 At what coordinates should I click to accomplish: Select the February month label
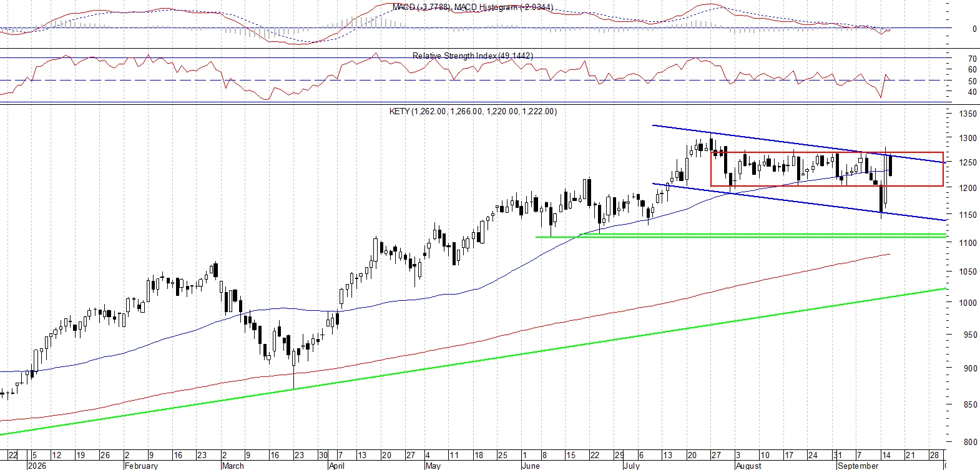coord(142,466)
